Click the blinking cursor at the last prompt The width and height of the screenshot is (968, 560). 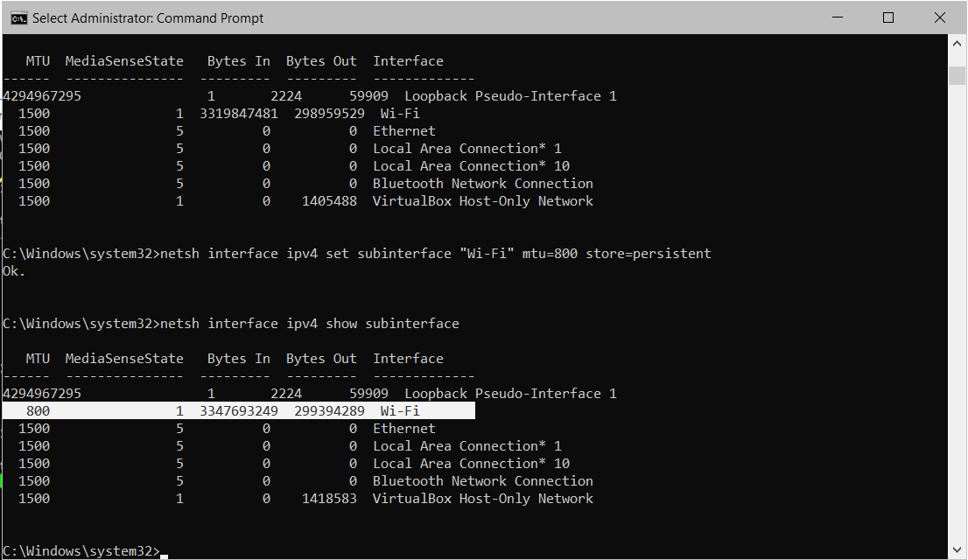click(165, 555)
